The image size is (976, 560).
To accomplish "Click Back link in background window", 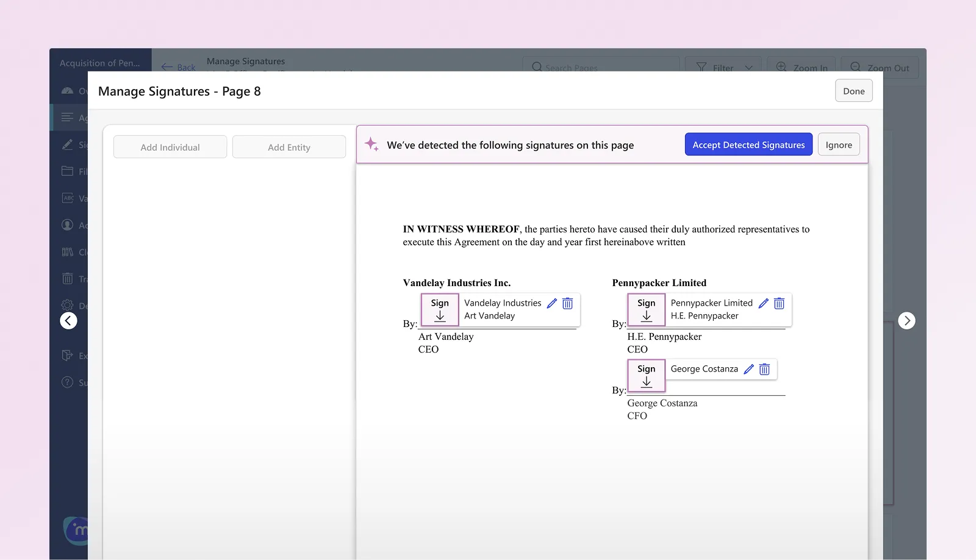I will click(179, 67).
